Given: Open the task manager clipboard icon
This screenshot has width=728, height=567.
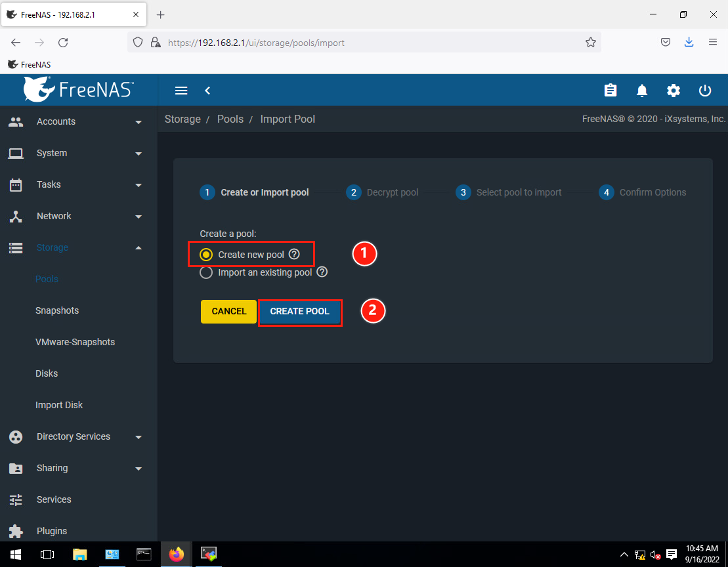Looking at the screenshot, I should (x=610, y=90).
